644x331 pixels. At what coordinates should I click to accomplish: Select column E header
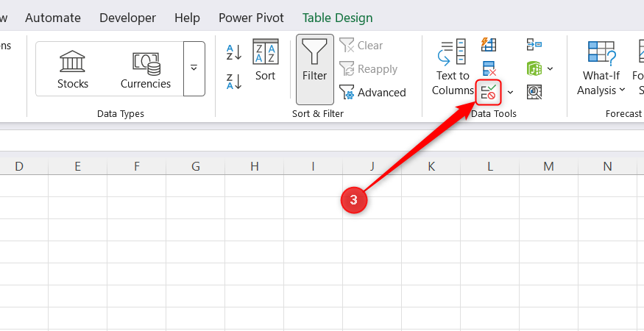[77, 166]
